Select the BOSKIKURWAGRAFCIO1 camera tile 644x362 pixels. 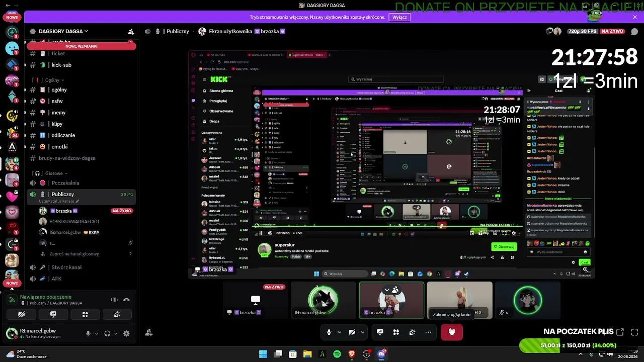click(459, 300)
